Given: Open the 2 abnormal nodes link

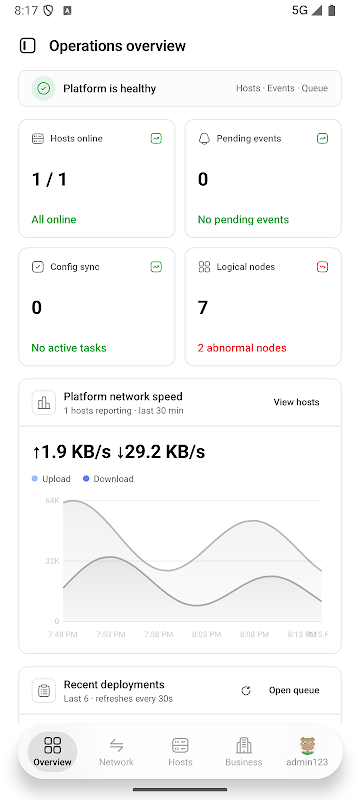Looking at the screenshot, I should (x=242, y=348).
